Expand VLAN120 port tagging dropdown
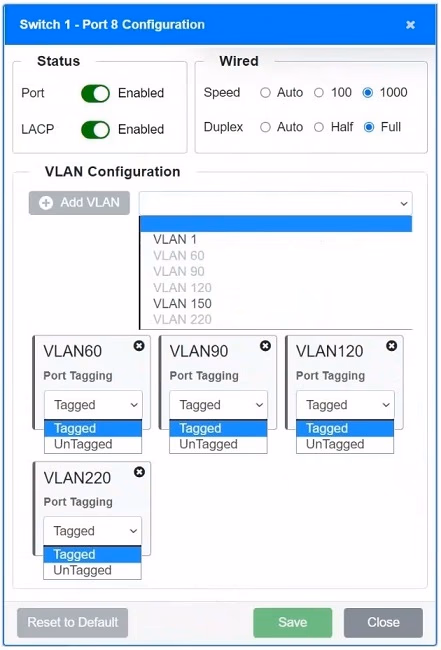This screenshot has height=650, width=441. [345, 405]
